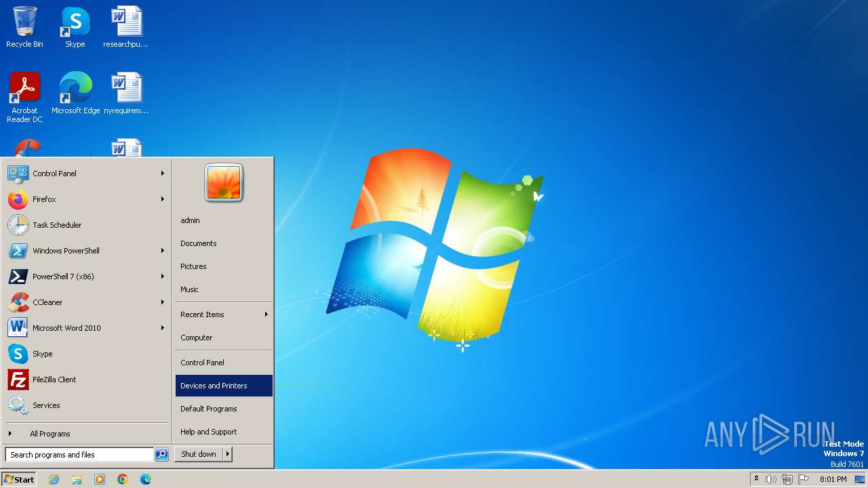The width and height of the screenshot is (868, 488).
Task: Open Control Panel in right column
Action: point(224,363)
